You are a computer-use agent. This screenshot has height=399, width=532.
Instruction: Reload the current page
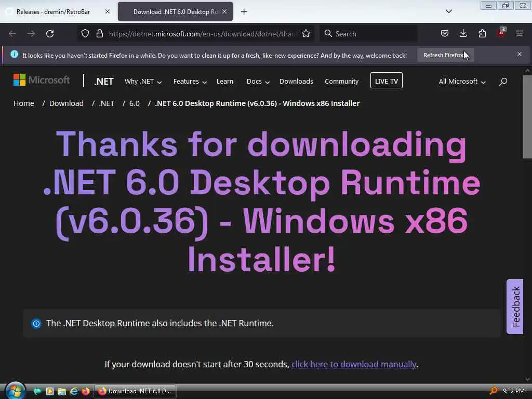tap(50, 34)
